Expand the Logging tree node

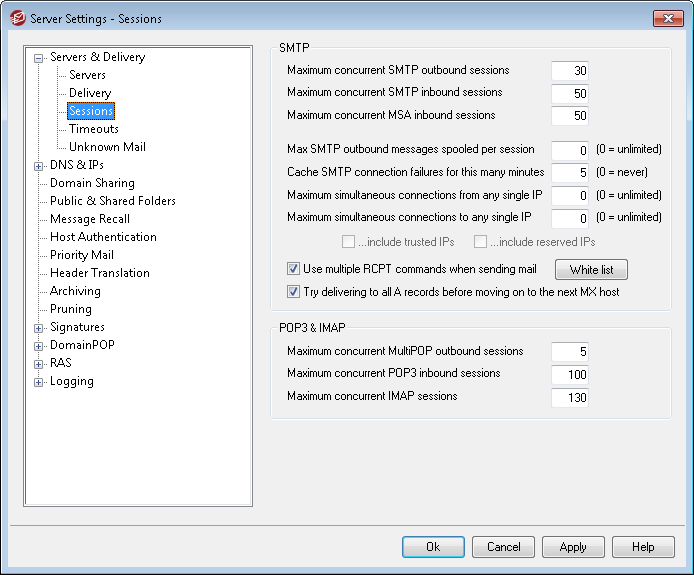pyautogui.click(x=39, y=382)
